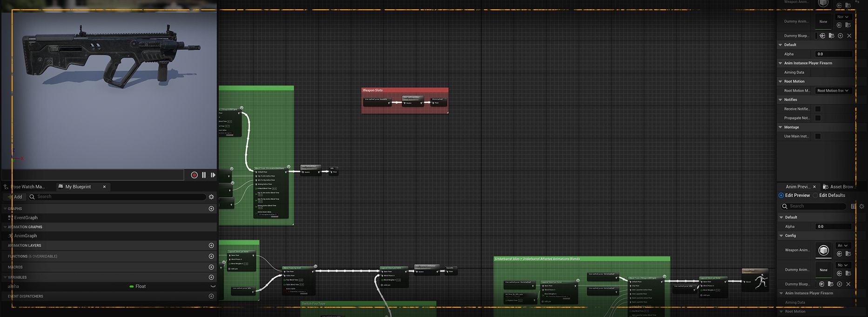868x317 pixels.
Task: Add a new variable with plus icon
Action: coord(211,277)
